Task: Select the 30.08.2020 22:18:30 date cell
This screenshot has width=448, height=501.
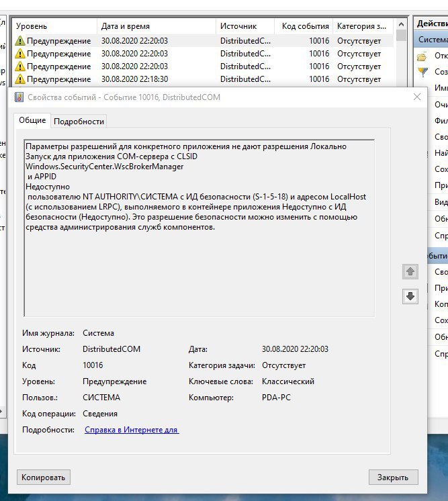Action: 134,79
